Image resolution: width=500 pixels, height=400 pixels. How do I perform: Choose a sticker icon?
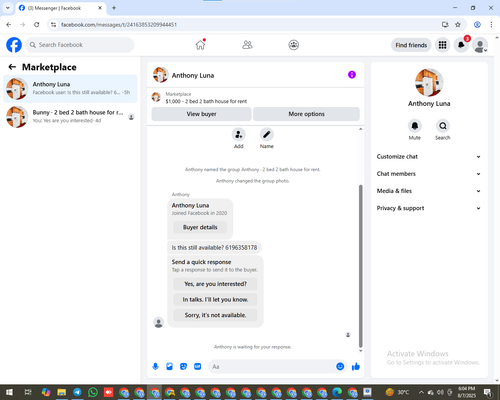(x=184, y=367)
